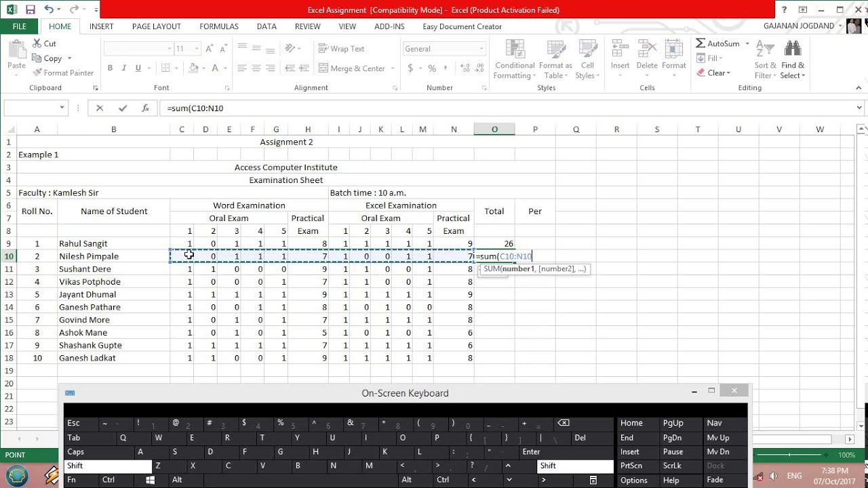Viewport: 868px width, 488px height.
Task: Click Nav key on On-Screen Keyboard
Action: click(x=724, y=423)
